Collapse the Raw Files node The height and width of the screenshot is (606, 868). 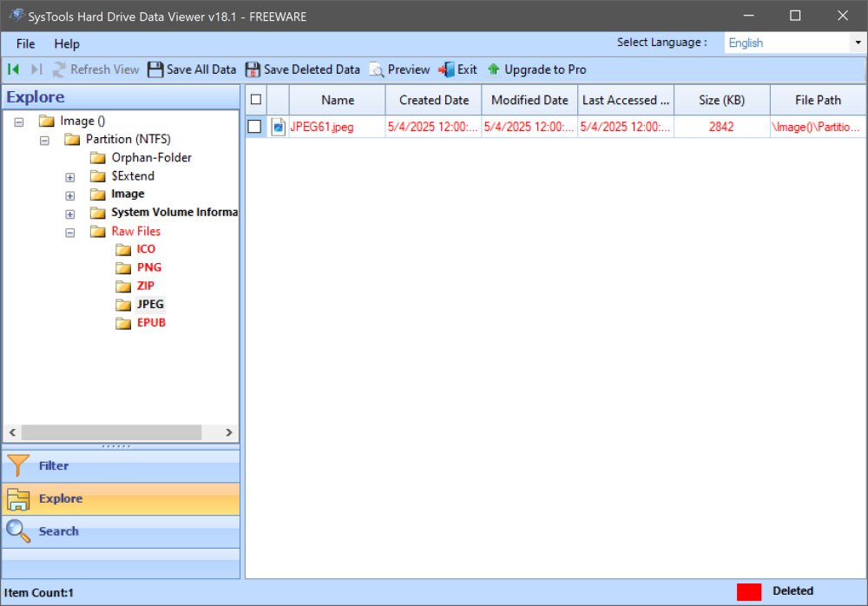(x=69, y=233)
